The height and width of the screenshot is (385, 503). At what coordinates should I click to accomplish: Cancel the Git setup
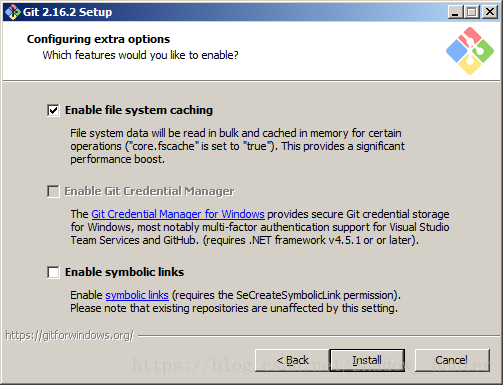tap(452, 360)
